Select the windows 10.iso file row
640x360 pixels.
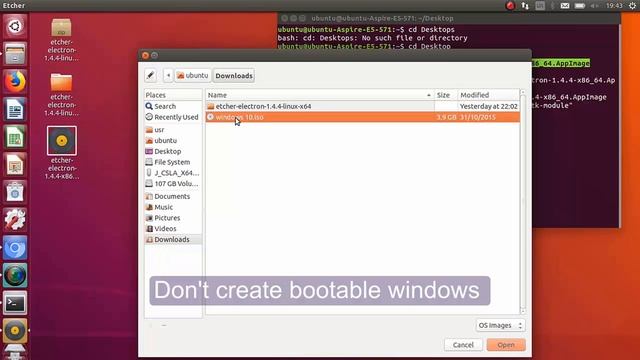click(362, 117)
